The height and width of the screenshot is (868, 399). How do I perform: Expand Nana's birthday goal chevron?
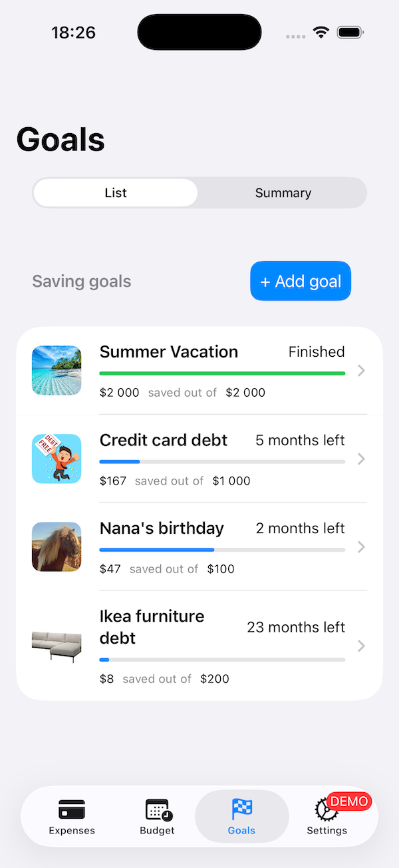361,546
